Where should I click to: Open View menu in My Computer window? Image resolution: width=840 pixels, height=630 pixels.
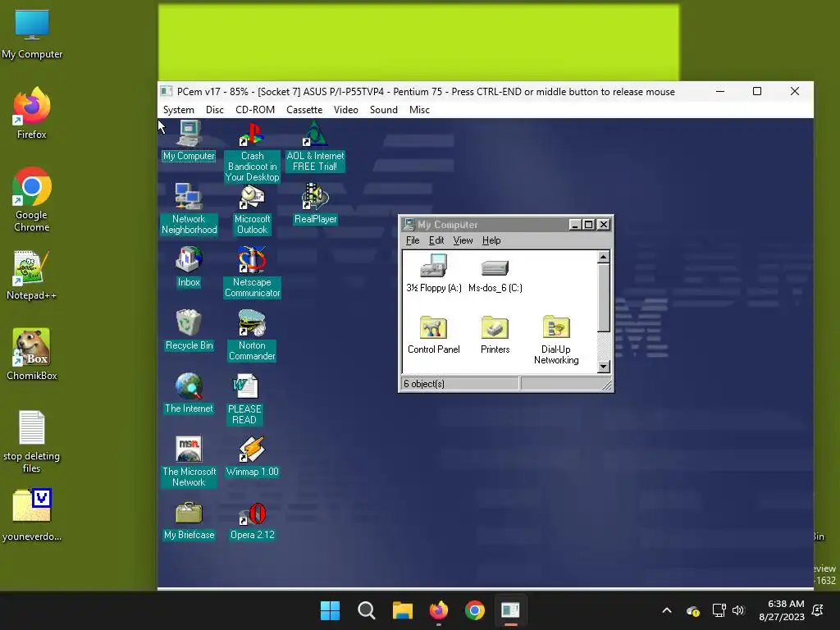[463, 240]
